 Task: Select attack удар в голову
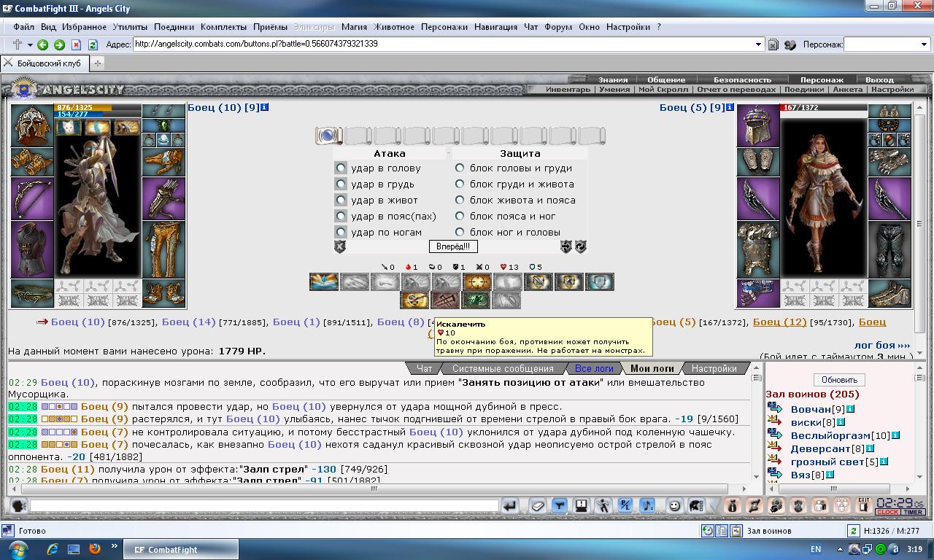click(340, 168)
